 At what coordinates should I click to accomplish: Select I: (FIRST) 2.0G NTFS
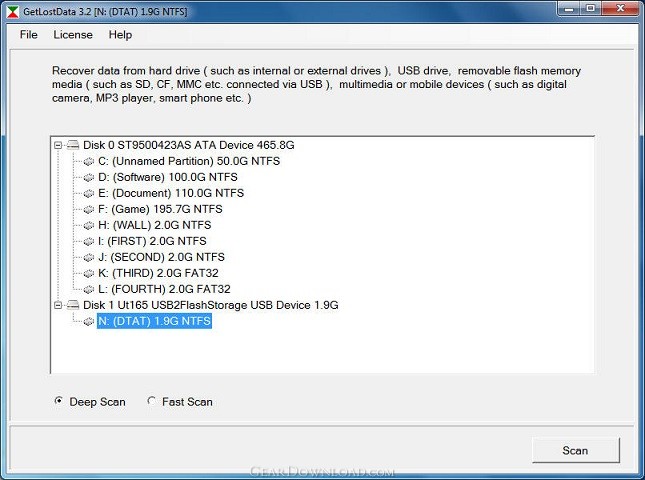[x=152, y=241]
